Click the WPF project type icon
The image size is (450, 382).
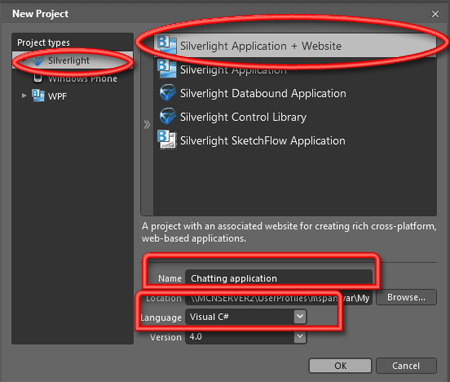38,96
